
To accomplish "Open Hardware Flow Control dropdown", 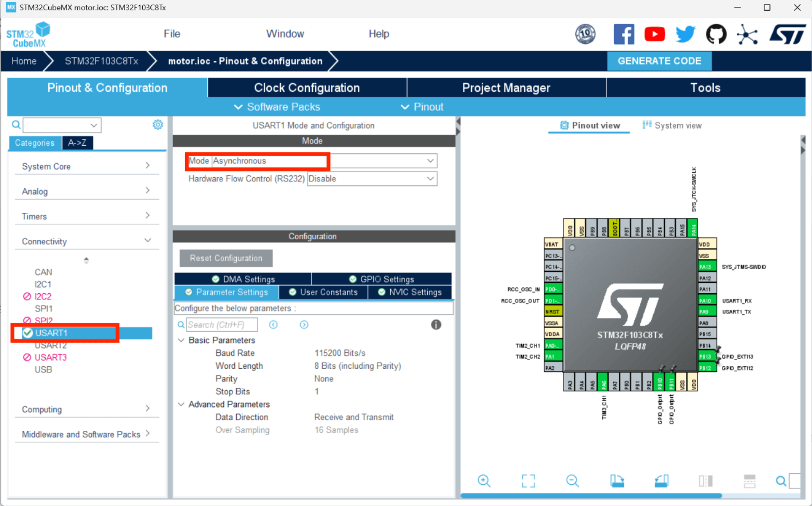I will pyautogui.click(x=372, y=179).
